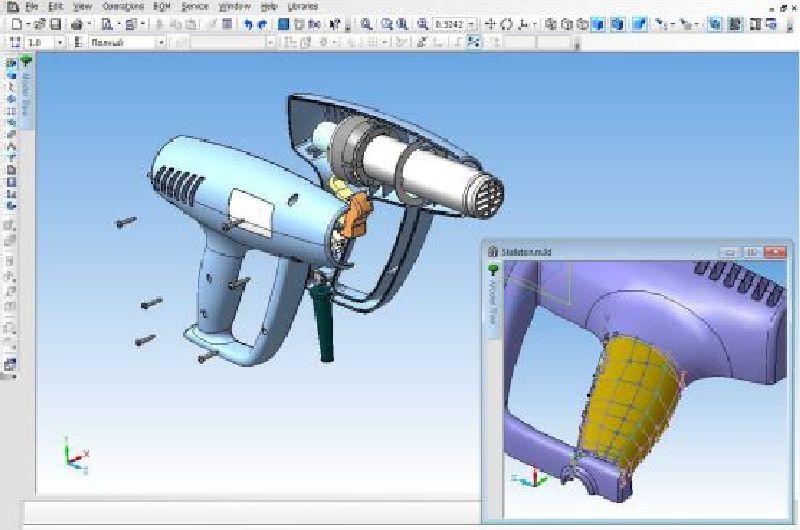800x530 pixels.
Task: Click the Print icon
Action: (x=77, y=24)
